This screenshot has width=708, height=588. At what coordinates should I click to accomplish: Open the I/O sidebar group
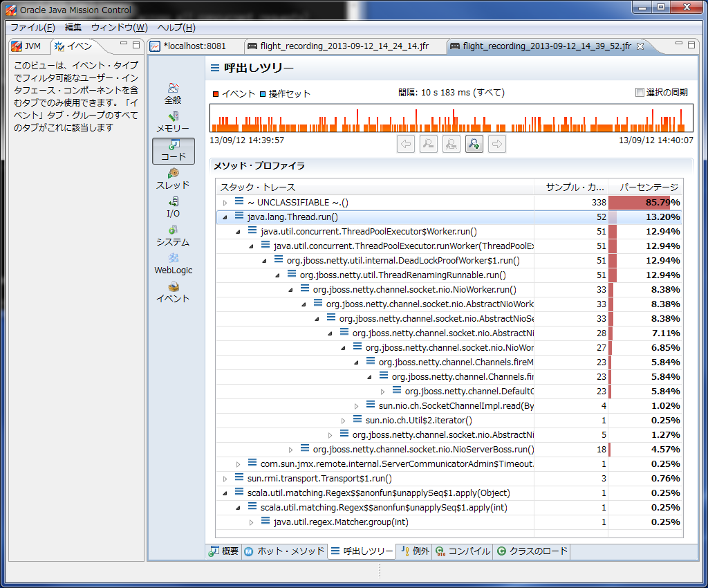pyautogui.click(x=173, y=208)
